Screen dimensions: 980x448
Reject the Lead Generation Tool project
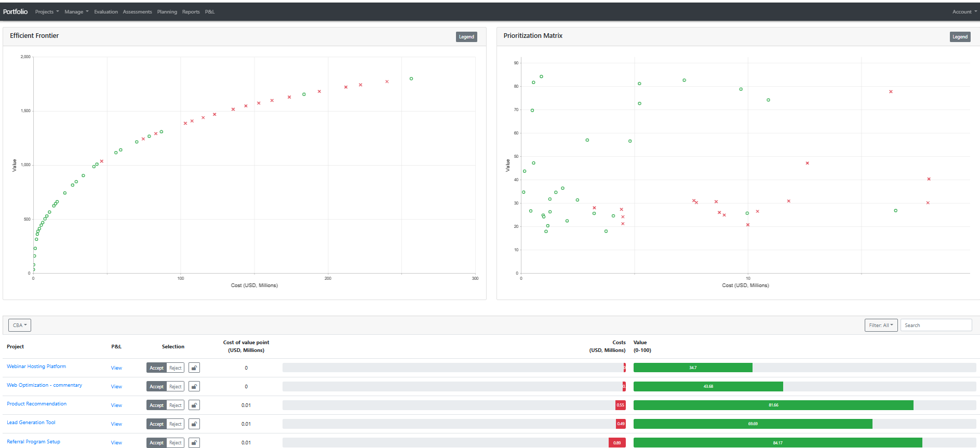tap(176, 424)
